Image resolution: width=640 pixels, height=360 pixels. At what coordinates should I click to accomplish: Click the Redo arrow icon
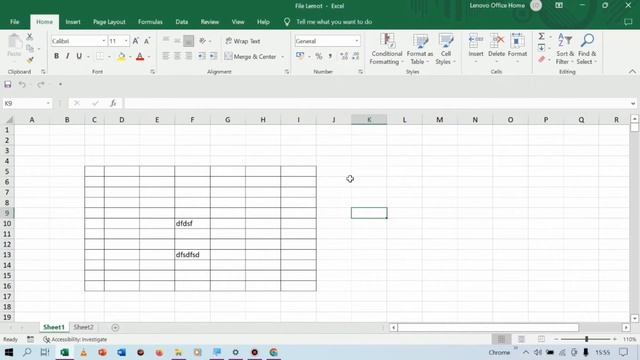[40, 84]
